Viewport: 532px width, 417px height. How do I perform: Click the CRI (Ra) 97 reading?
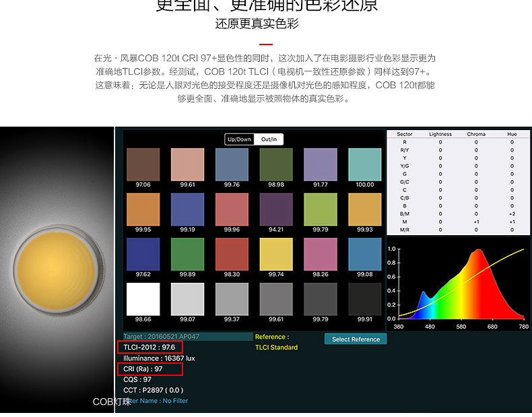149,369
